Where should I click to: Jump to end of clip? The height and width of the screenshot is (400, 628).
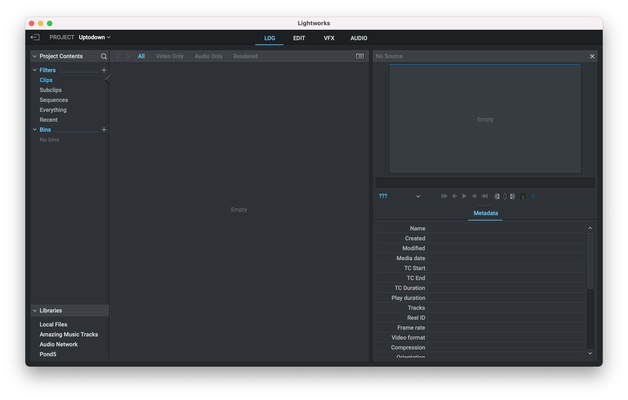pyautogui.click(x=485, y=196)
